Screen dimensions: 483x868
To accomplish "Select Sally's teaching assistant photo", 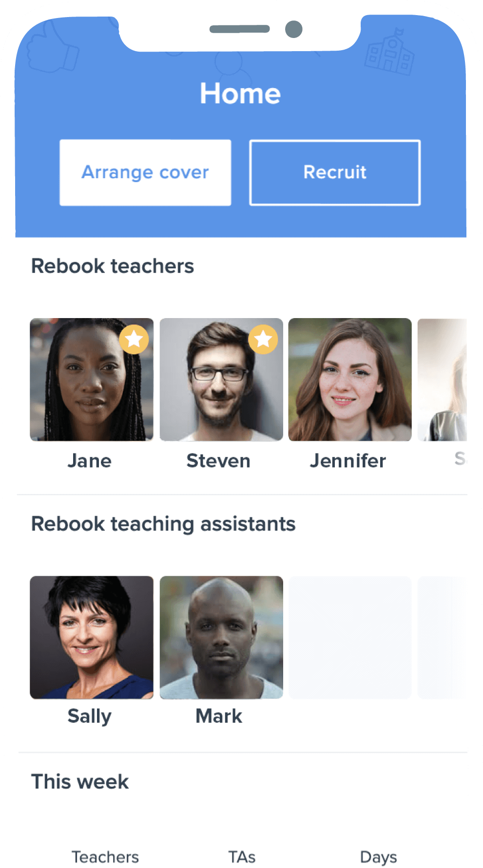I will pos(92,637).
